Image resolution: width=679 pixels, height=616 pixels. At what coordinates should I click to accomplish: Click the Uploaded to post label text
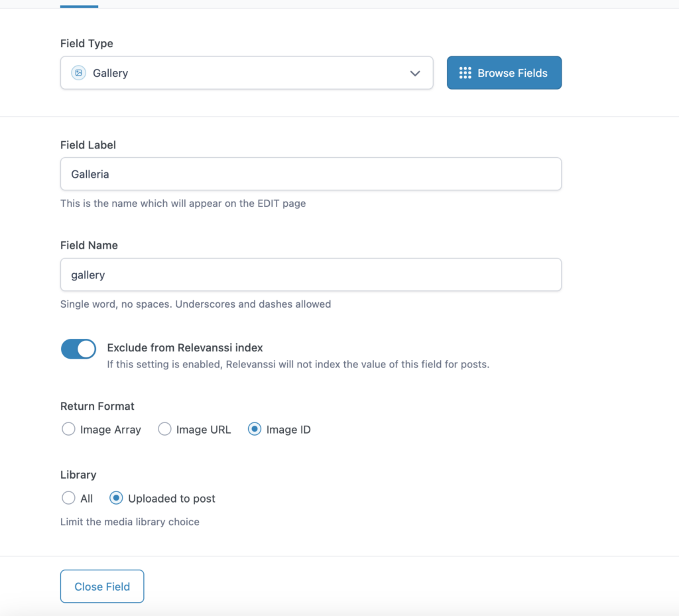click(172, 498)
